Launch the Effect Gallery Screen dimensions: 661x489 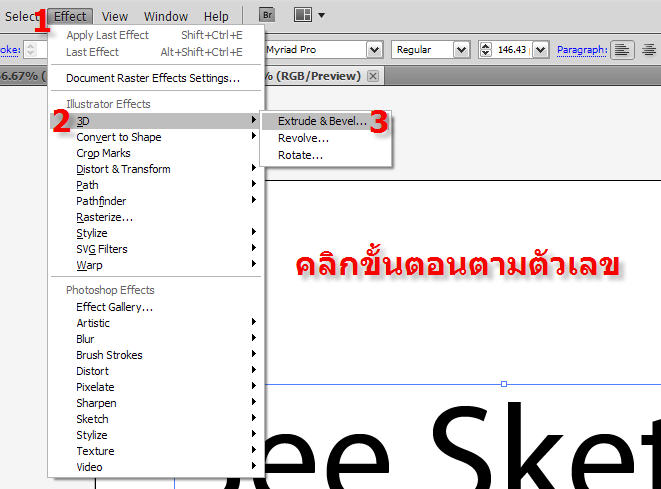pyautogui.click(x=114, y=307)
